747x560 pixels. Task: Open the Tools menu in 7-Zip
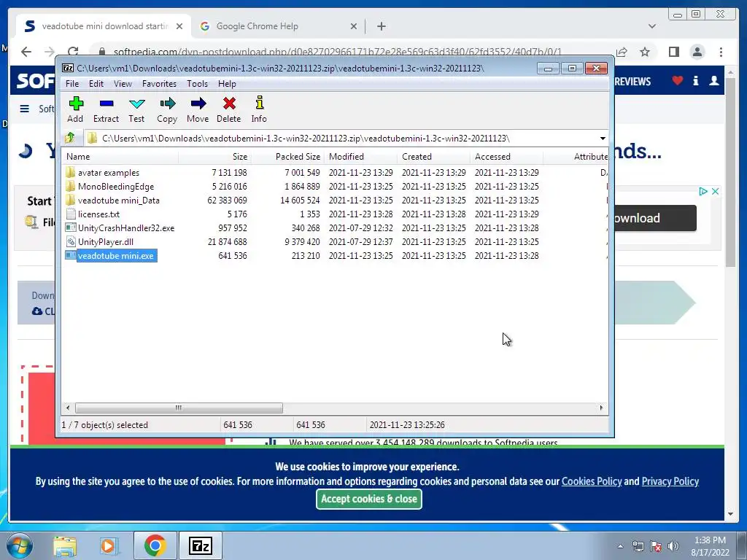tap(197, 84)
